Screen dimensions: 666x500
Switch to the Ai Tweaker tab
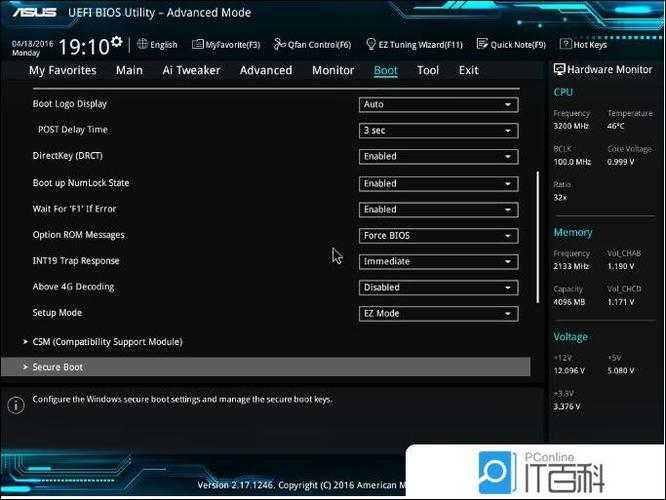point(191,70)
